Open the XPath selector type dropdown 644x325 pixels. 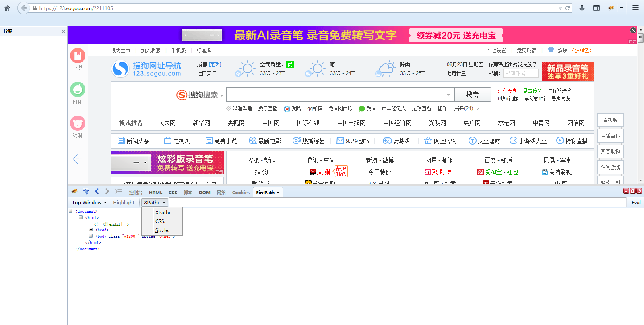click(x=155, y=202)
